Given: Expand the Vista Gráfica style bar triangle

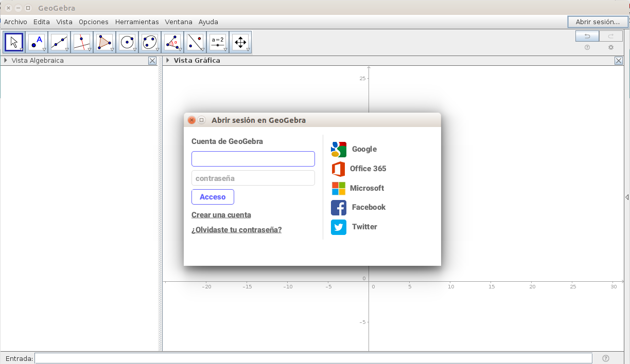Looking at the screenshot, I should click(x=168, y=60).
